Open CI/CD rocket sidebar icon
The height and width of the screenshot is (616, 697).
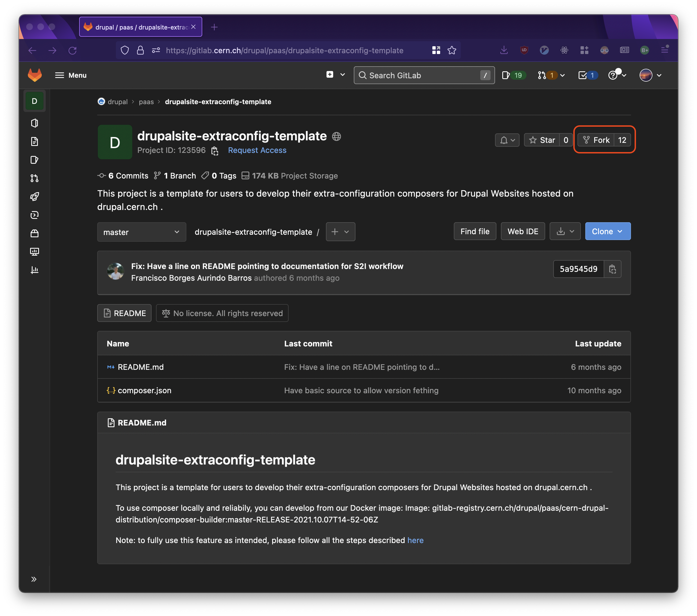pos(35,197)
